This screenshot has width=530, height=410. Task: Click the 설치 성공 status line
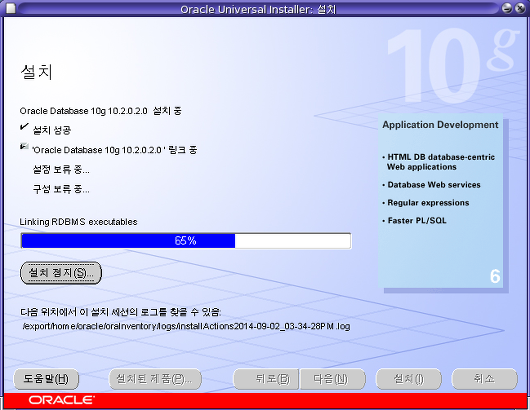pyautogui.click(x=52, y=130)
